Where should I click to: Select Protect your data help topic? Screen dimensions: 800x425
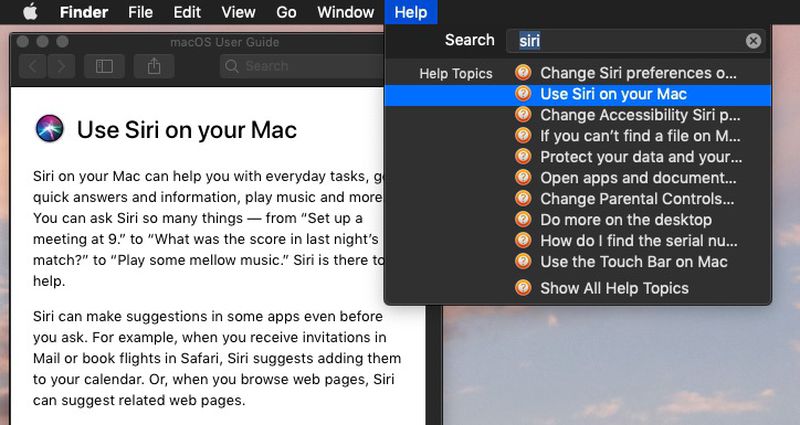click(x=578, y=157)
